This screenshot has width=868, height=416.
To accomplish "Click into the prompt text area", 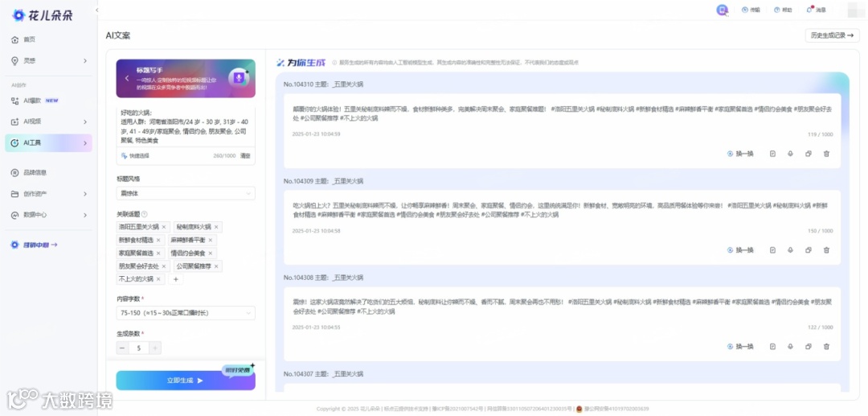I will point(186,127).
